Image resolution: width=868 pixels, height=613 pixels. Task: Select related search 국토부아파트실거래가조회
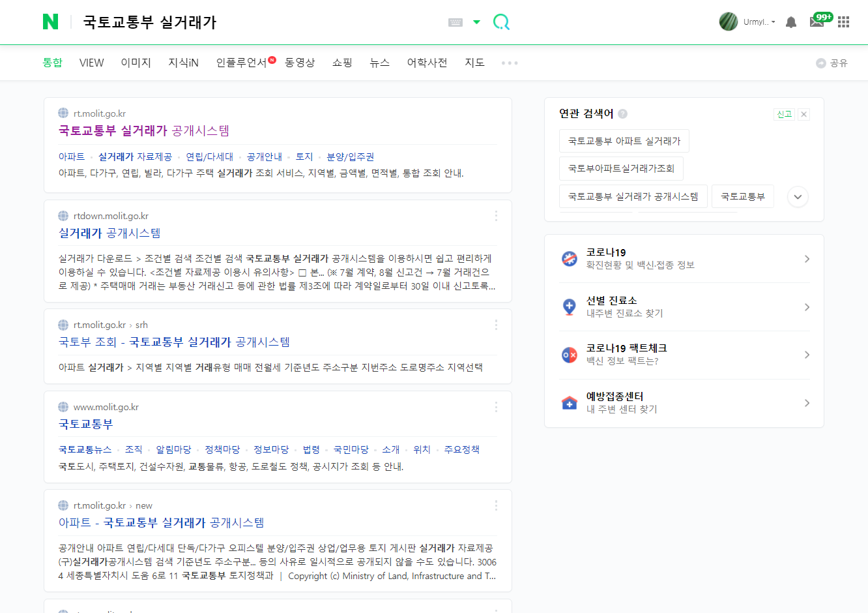tap(621, 168)
